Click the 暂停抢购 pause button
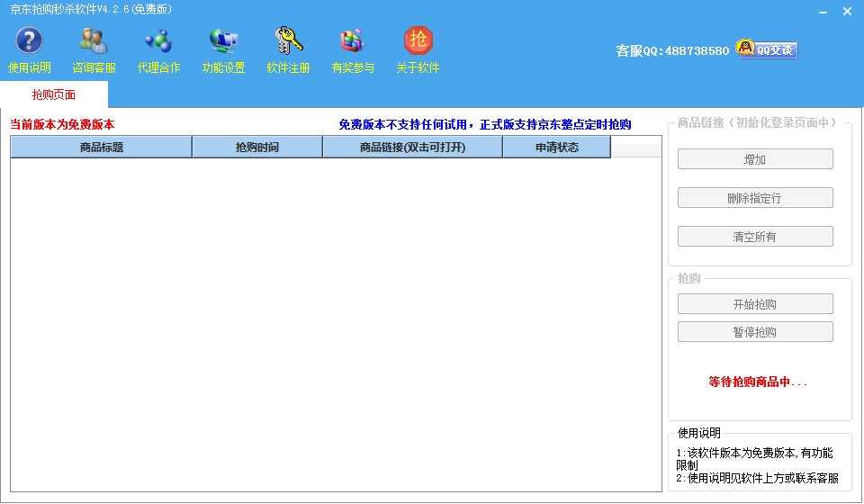The image size is (864, 504). (755, 332)
